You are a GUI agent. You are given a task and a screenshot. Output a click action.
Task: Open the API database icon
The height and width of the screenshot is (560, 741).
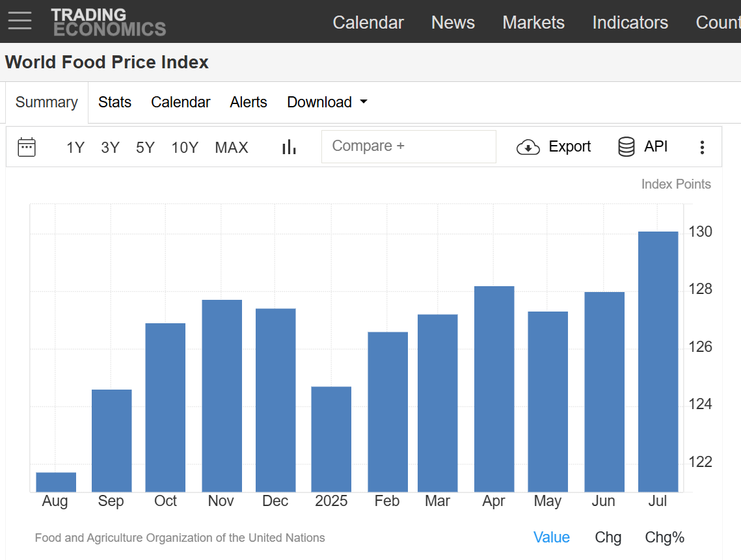point(625,147)
